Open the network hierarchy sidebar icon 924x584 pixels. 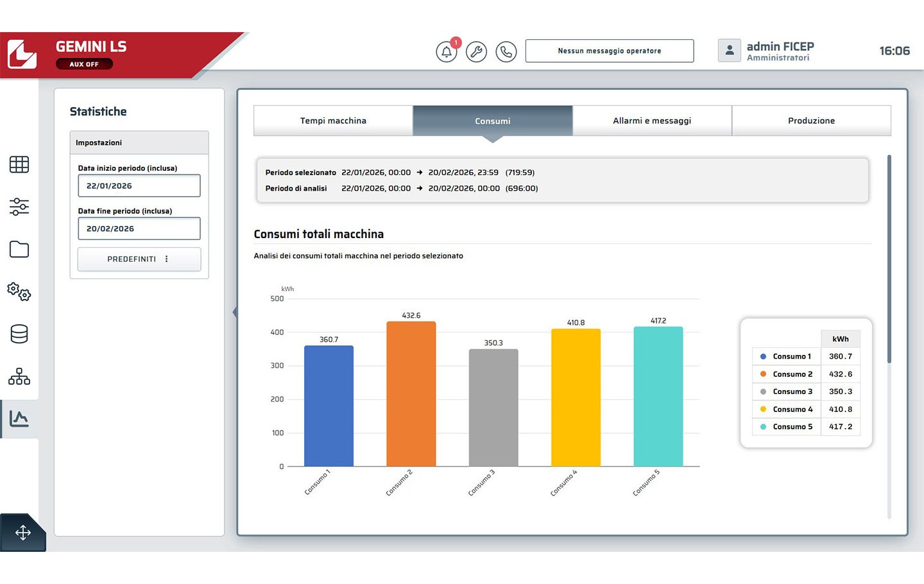coord(19,376)
